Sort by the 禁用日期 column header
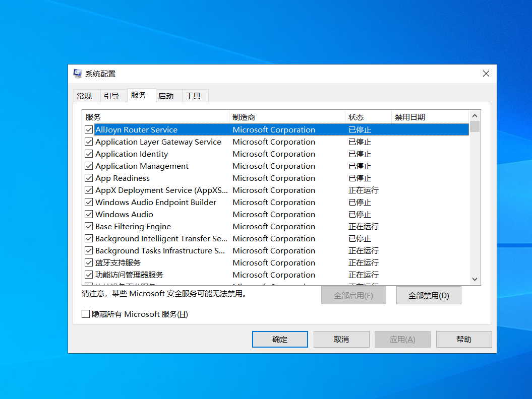The width and height of the screenshot is (532, 399). click(430, 117)
